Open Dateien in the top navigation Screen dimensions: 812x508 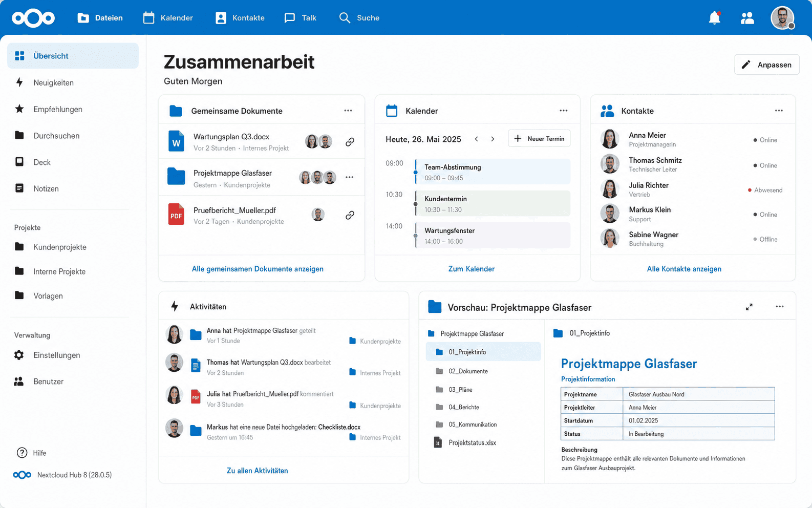(x=100, y=18)
